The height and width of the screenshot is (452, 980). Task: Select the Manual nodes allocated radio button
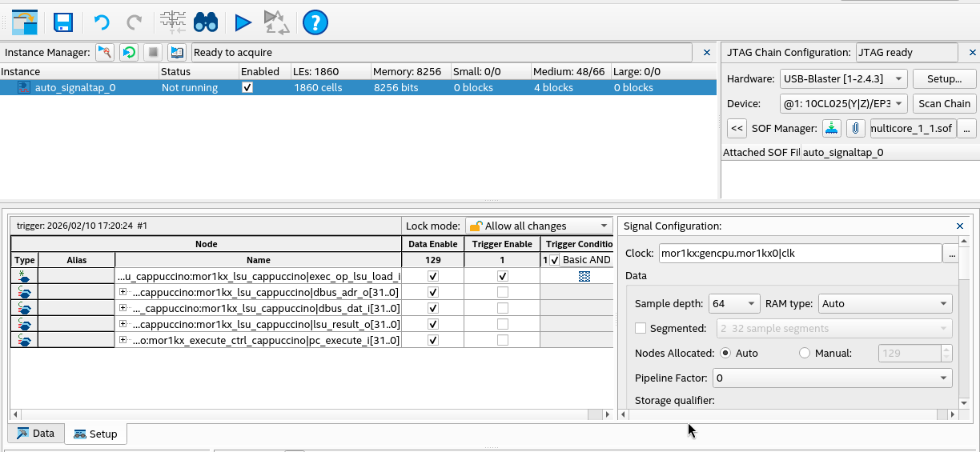pyautogui.click(x=805, y=353)
